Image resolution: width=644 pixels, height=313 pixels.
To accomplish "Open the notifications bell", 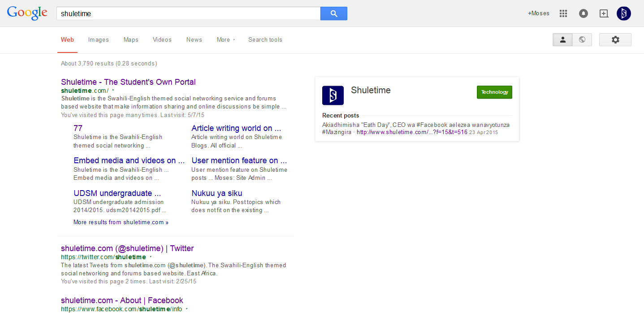I will coord(583,13).
